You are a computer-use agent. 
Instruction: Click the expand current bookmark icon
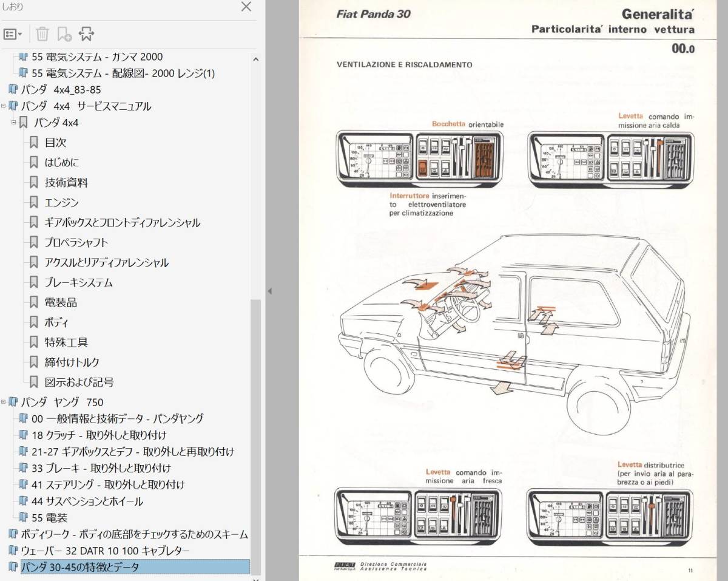pos(86,34)
